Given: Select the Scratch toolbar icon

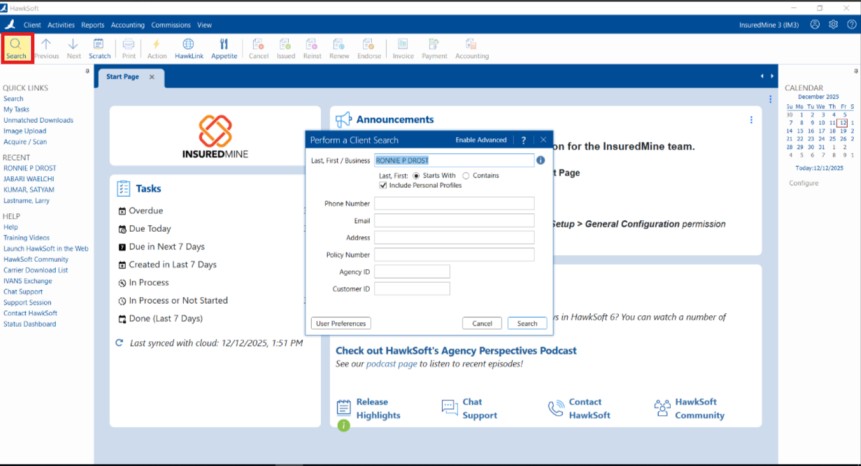Looking at the screenshot, I should click(x=100, y=45).
